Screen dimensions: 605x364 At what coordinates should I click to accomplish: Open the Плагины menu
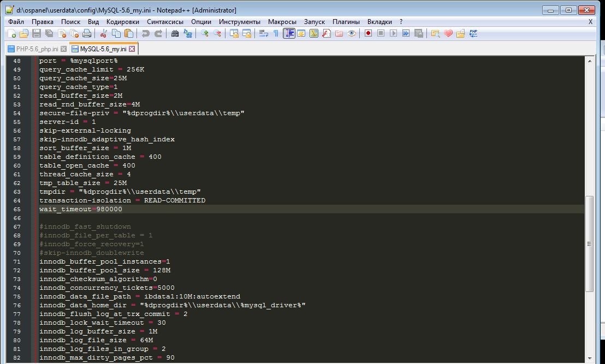346,21
